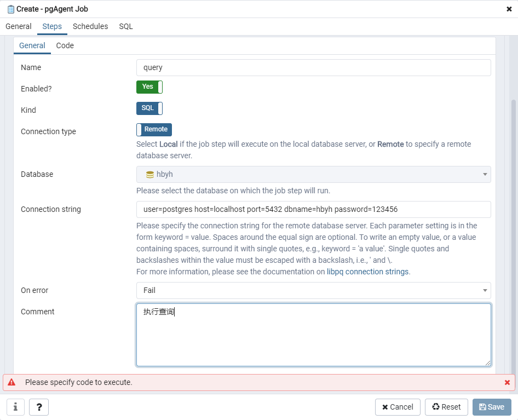Dismiss the error message via its X icon
Viewport: 518px width, 420px height.
click(x=508, y=382)
